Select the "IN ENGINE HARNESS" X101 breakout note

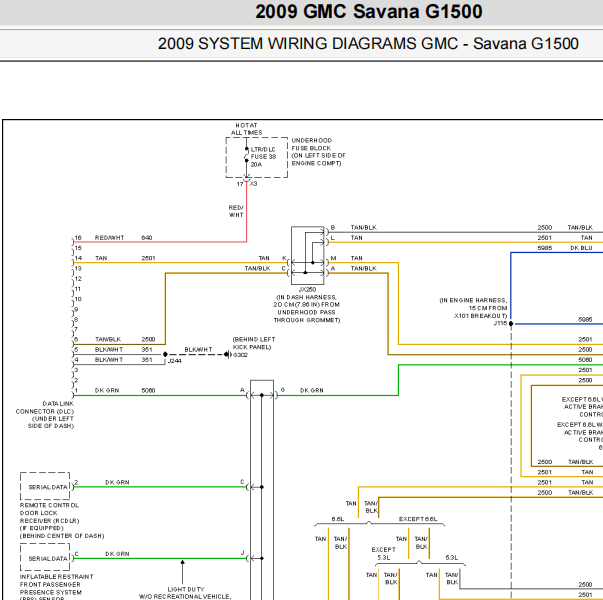(473, 308)
